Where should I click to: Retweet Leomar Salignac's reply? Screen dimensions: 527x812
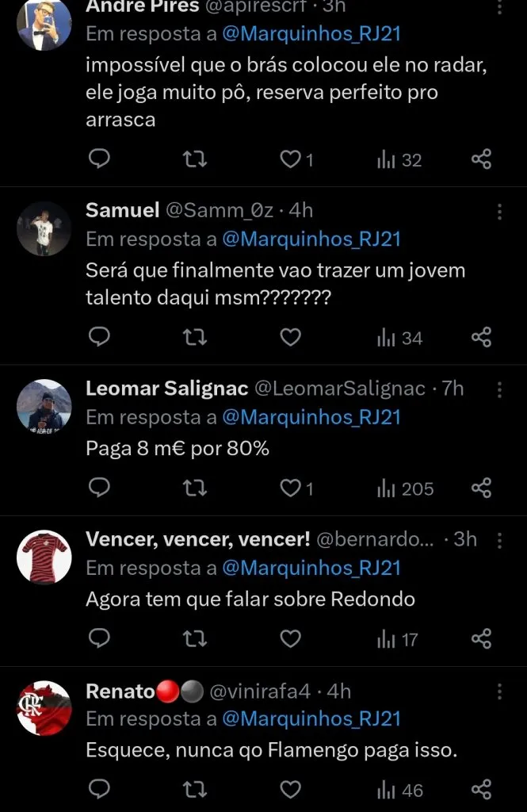[194, 488]
